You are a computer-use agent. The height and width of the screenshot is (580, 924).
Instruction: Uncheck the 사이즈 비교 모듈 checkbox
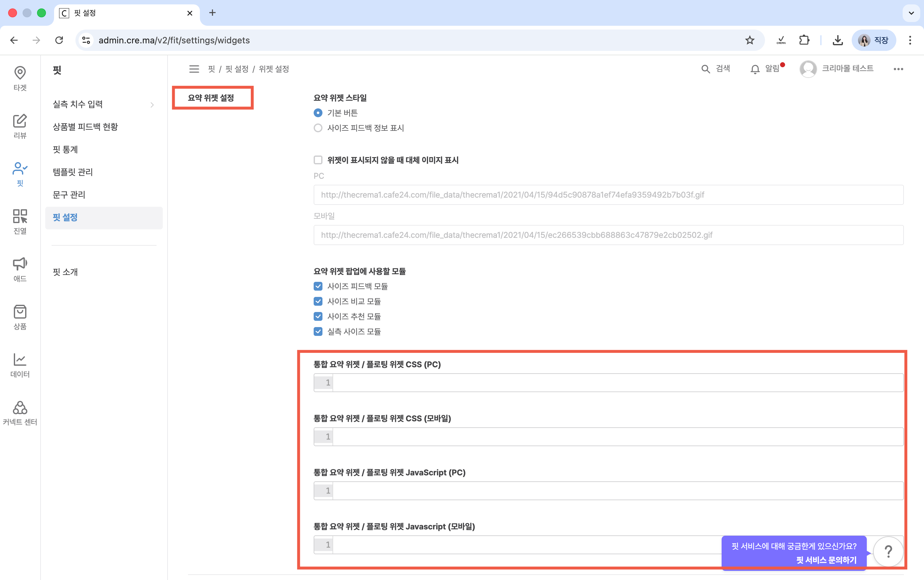318,302
